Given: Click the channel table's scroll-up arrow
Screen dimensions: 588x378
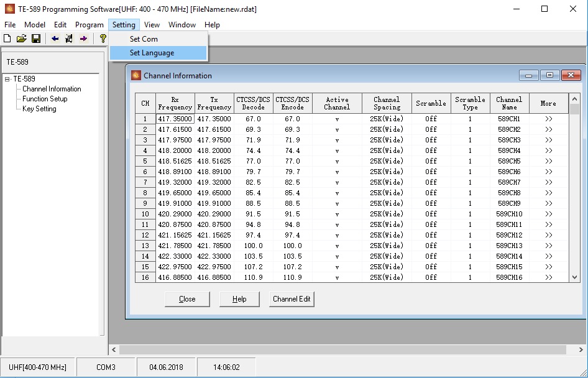Looking at the screenshot, I should pyautogui.click(x=574, y=99).
